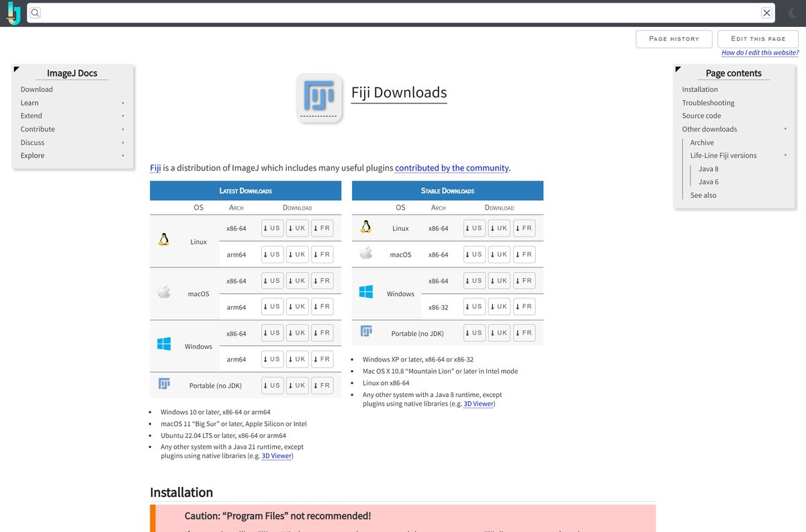Viewport: 806px width, 532px height.
Task: Go to See also in Page contents
Action: click(703, 195)
